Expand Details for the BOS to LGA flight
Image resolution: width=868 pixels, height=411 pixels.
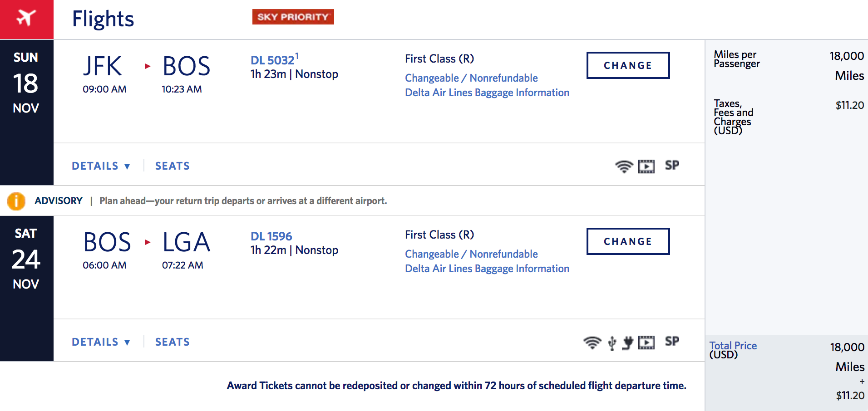[101, 342]
